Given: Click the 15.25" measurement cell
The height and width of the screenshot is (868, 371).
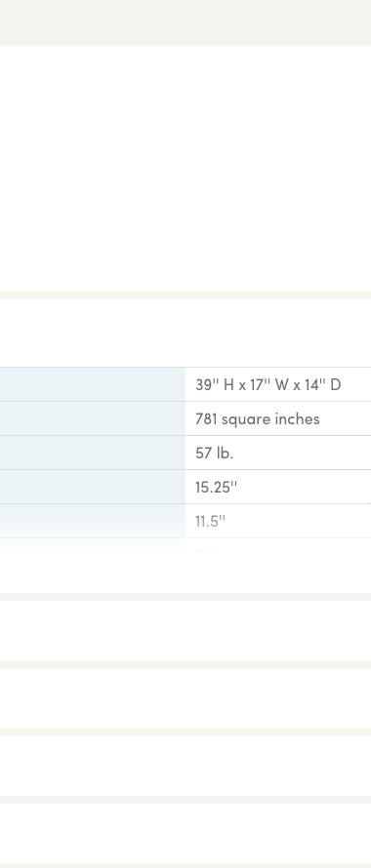Looking at the screenshot, I should (217, 487).
